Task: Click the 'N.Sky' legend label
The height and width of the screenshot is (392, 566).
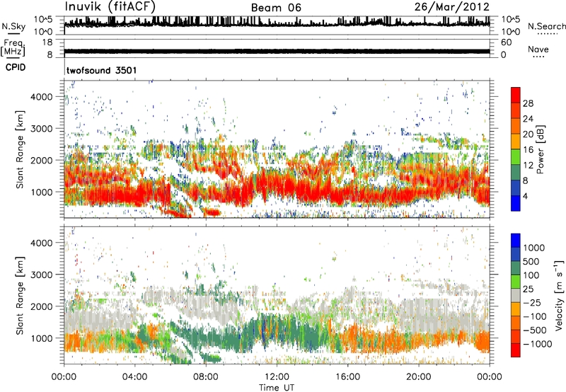Action: 13,26
